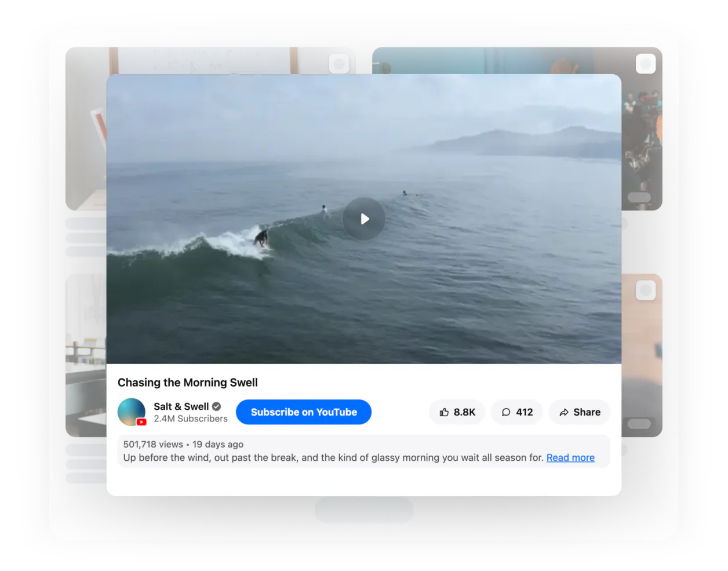Click the verified badge next to Salt & Swell
Image resolution: width=728 pixels, height=571 pixels.
coord(217,406)
